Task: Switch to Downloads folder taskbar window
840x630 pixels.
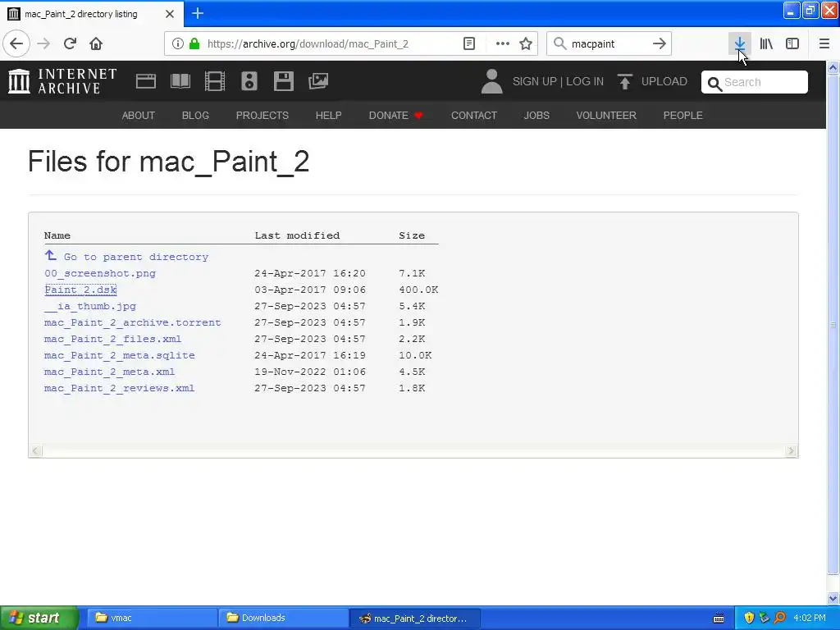Action: point(283,618)
